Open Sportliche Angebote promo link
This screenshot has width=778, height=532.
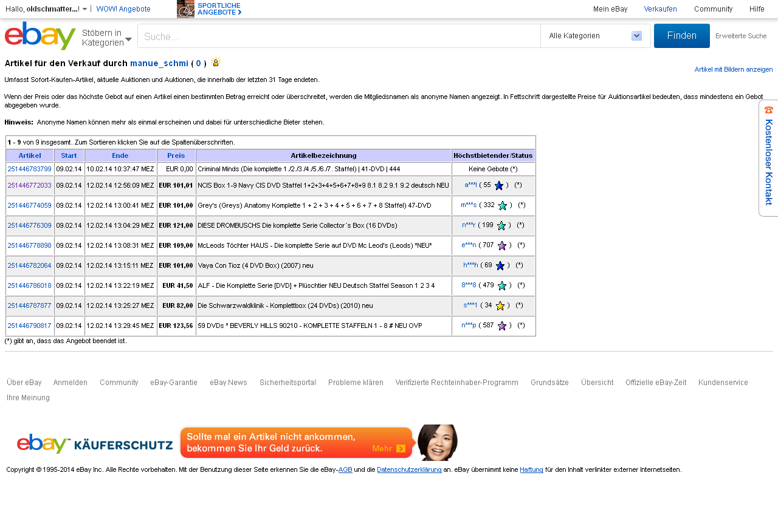(x=219, y=9)
